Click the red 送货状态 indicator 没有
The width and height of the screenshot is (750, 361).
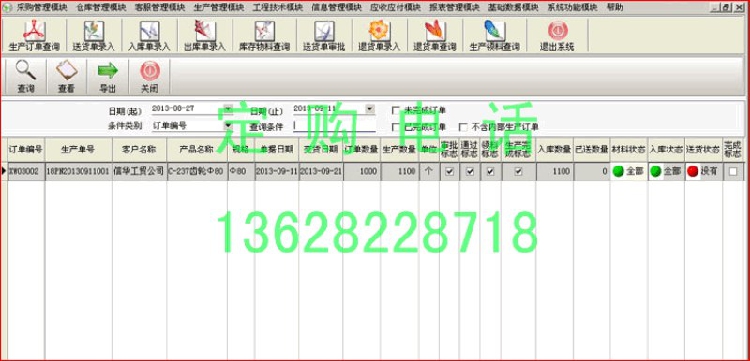[x=693, y=172]
